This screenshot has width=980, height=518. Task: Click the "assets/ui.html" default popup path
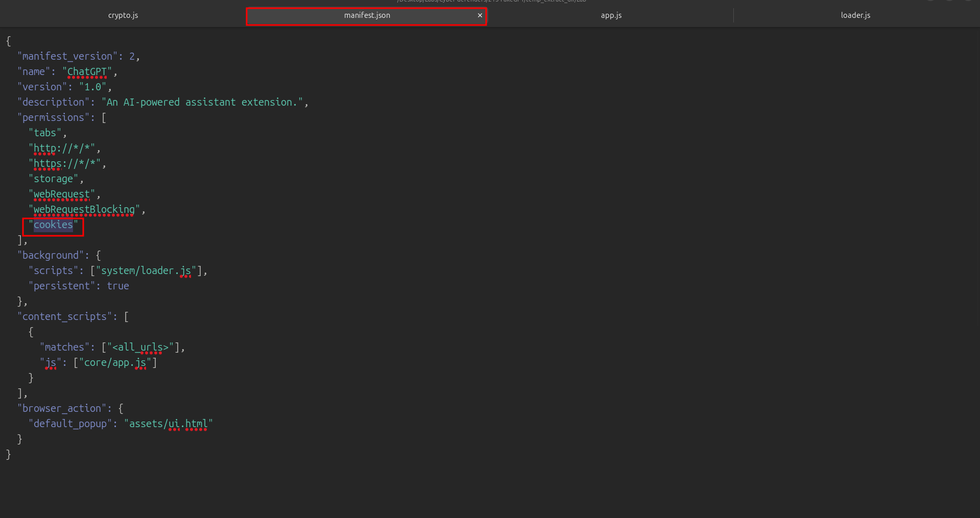tap(168, 424)
